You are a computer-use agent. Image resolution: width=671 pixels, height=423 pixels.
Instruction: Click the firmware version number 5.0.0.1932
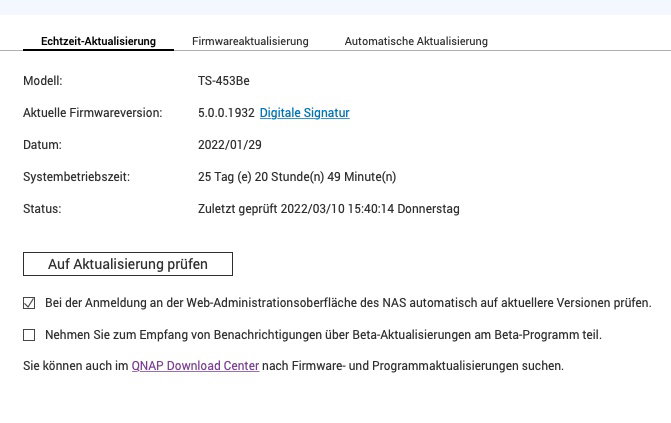pos(227,113)
